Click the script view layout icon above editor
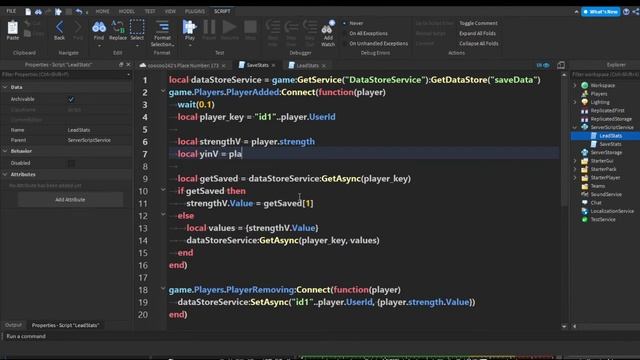 561,65
